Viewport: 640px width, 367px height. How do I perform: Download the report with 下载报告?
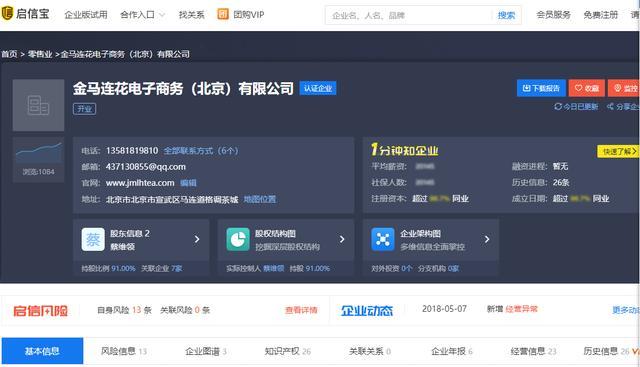(x=541, y=88)
